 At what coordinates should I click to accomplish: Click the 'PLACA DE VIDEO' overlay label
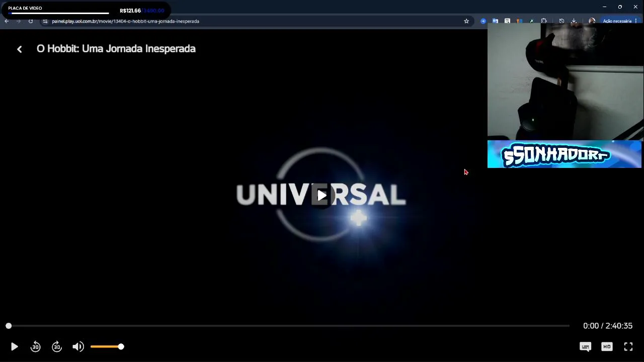(25, 8)
